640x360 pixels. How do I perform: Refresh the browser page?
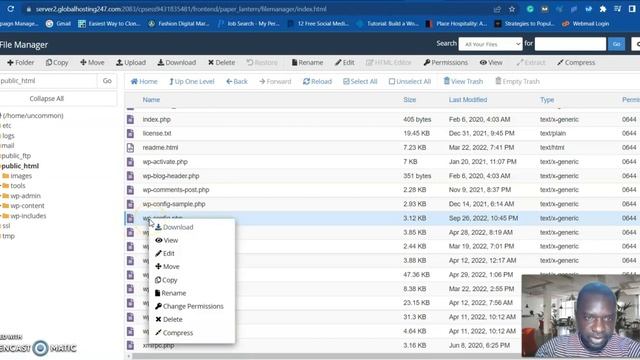11,9
